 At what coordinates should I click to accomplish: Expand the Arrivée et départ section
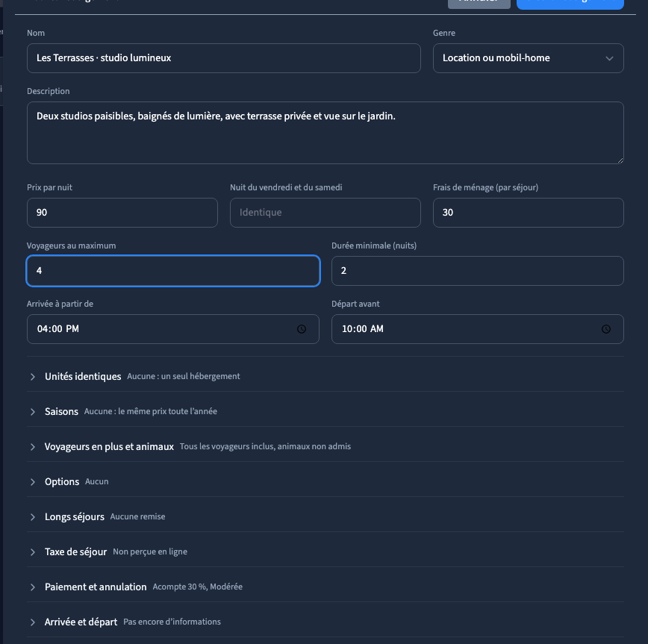[x=325, y=622]
